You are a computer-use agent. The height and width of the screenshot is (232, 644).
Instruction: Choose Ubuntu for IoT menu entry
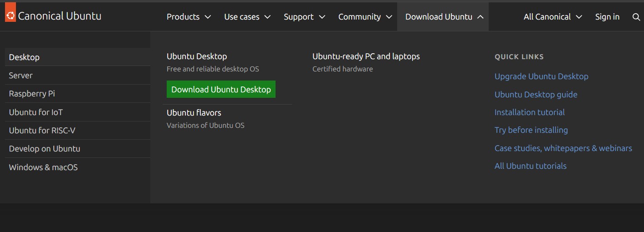pos(36,112)
